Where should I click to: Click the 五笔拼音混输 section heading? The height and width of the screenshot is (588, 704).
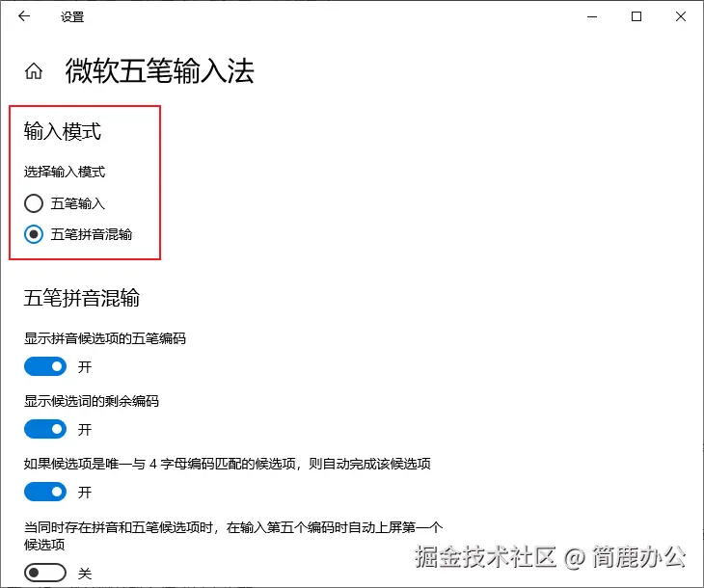pyautogui.click(x=82, y=298)
